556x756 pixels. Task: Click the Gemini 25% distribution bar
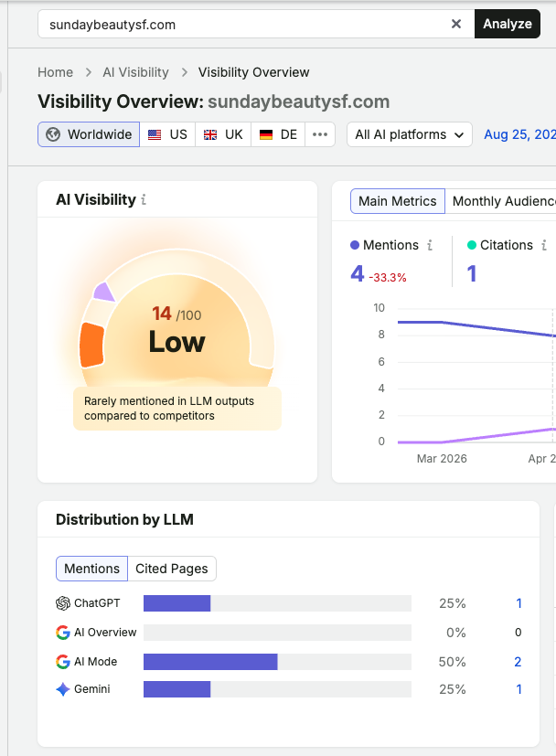point(177,689)
